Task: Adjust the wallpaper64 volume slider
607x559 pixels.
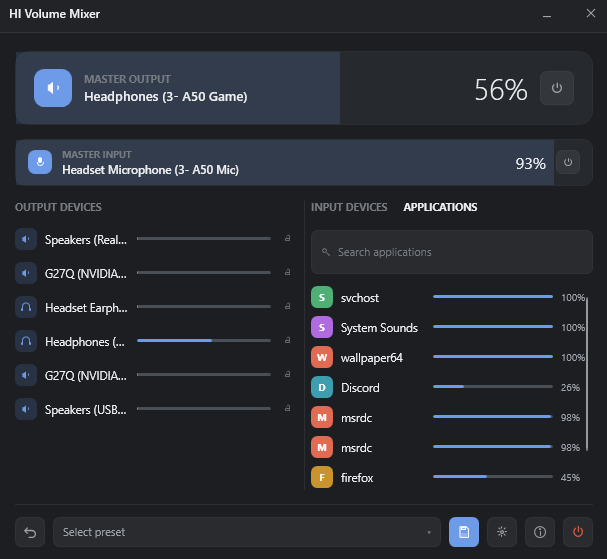Action: pyautogui.click(x=493, y=357)
